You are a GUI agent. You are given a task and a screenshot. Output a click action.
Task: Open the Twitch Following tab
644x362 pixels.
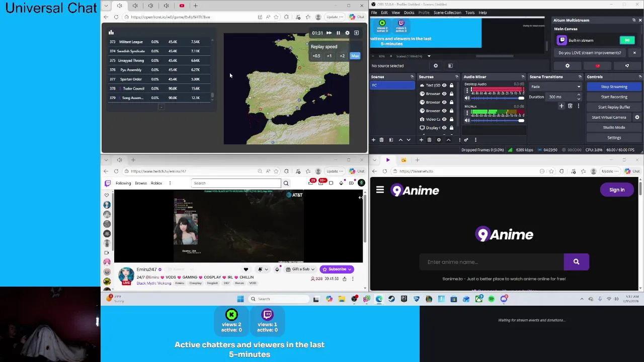click(x=123, y=183)
